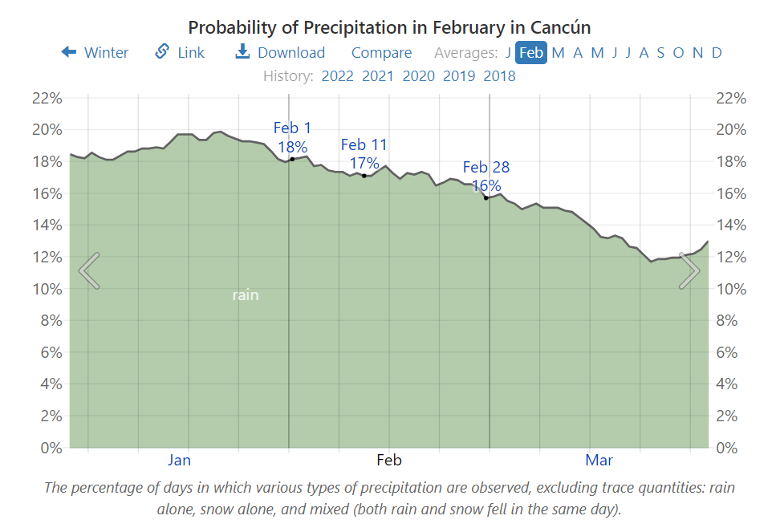
Task: Click the Feb 11 marker on the chart
Action: pos(364,174)
